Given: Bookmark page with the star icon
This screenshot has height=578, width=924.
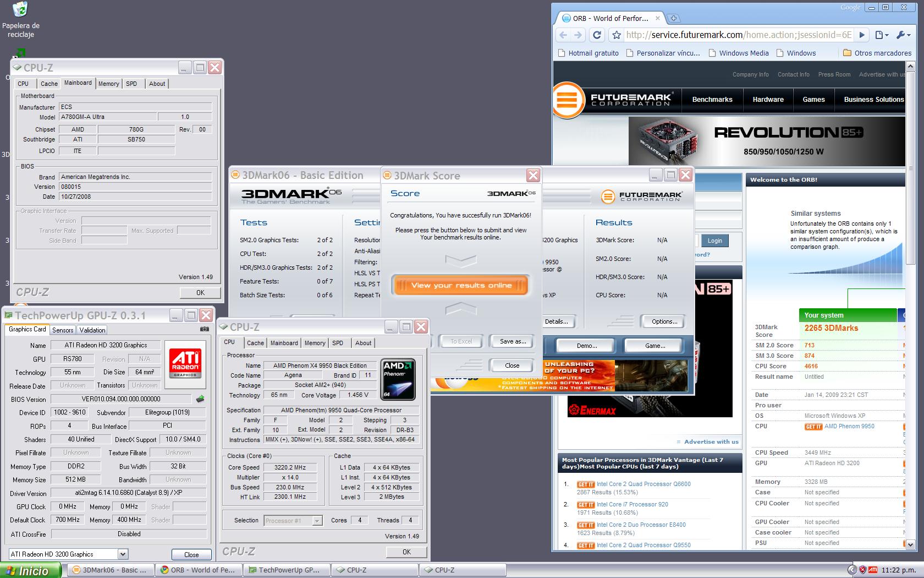Looking at the screenshot, I should click(617, 35).
